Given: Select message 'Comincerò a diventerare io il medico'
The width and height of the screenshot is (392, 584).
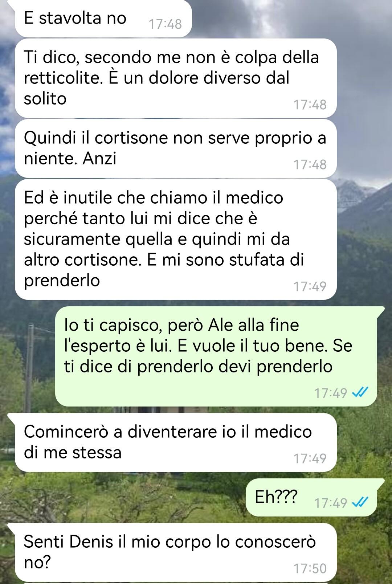Looking at the screenshot, I should point(176,442).
